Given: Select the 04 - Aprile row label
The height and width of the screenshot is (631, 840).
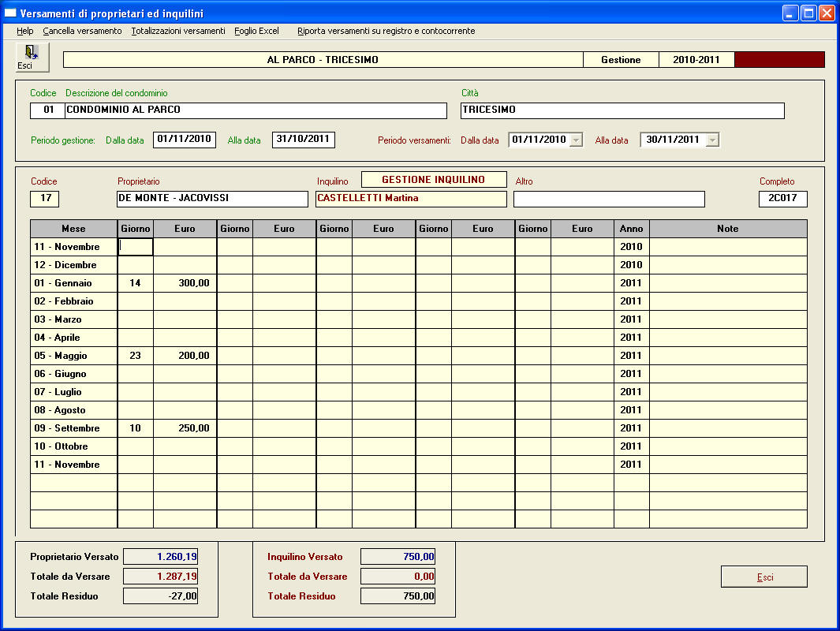Looking at the screenshot, I should (x=74, y=338).
